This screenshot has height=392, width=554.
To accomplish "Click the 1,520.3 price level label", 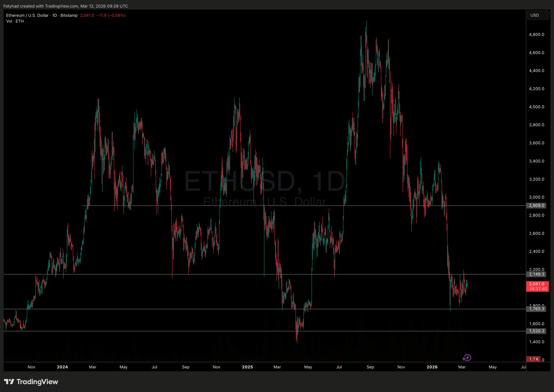I will (x=536, y=331).
